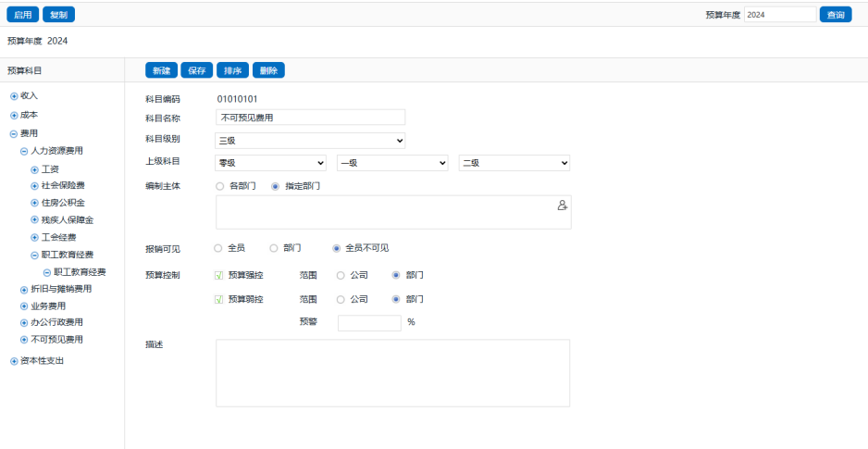
Task: Expand the 社会保险费 plus icon
Action: tap(34, 186)
